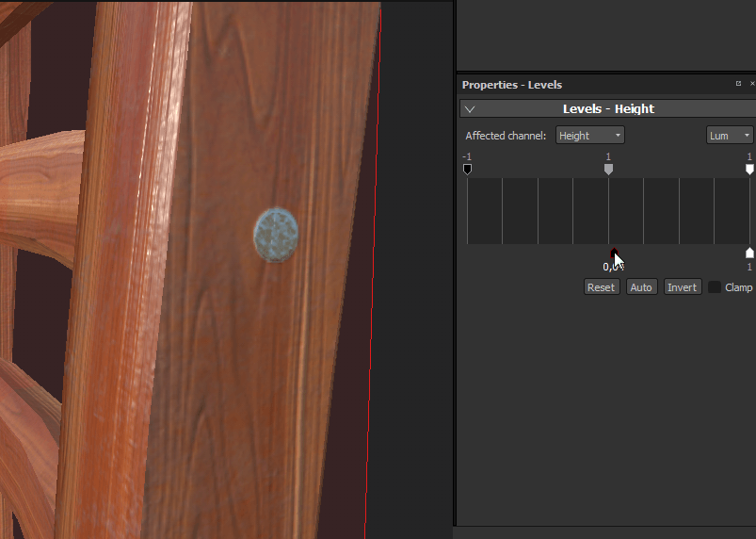Select the red output minimum handle

(614, 252)
